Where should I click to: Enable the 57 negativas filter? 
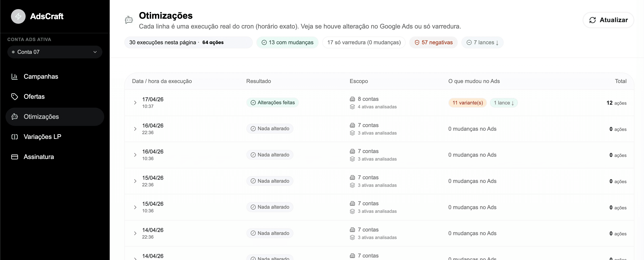point(433,42)
